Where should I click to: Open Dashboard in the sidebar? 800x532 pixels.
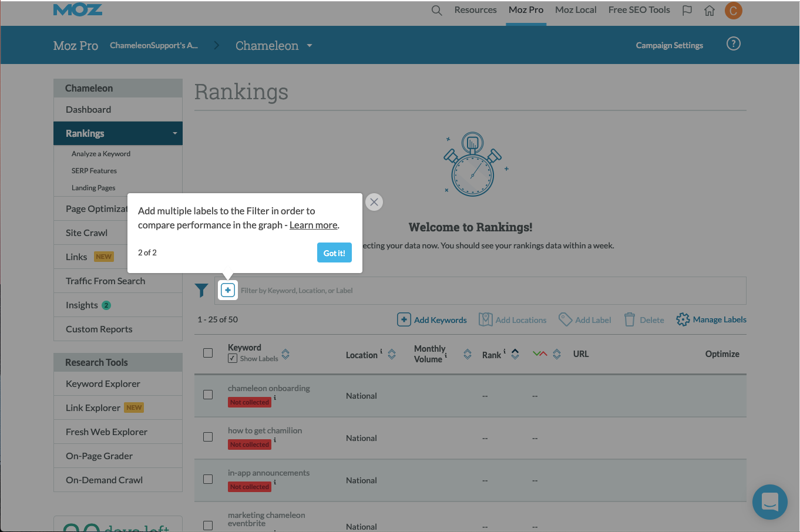click(118, 110)
